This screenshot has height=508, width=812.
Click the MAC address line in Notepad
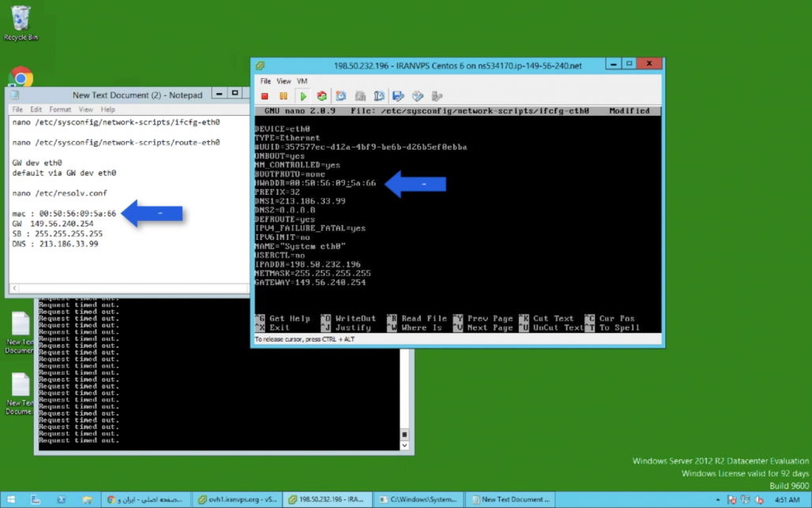point(64,213)
